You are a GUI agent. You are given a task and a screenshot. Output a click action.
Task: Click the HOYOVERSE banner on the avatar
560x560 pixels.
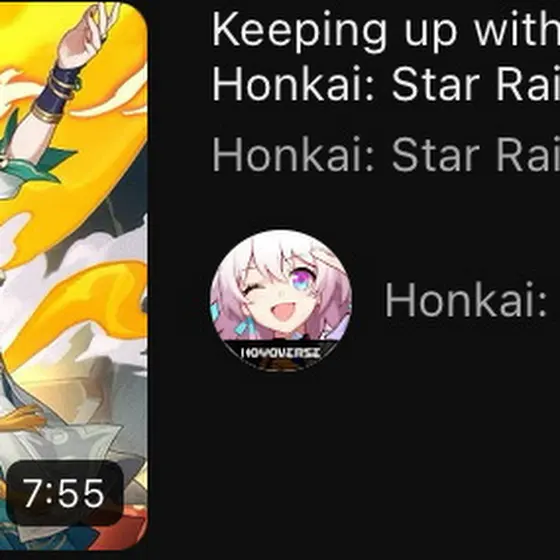(281, 353)
